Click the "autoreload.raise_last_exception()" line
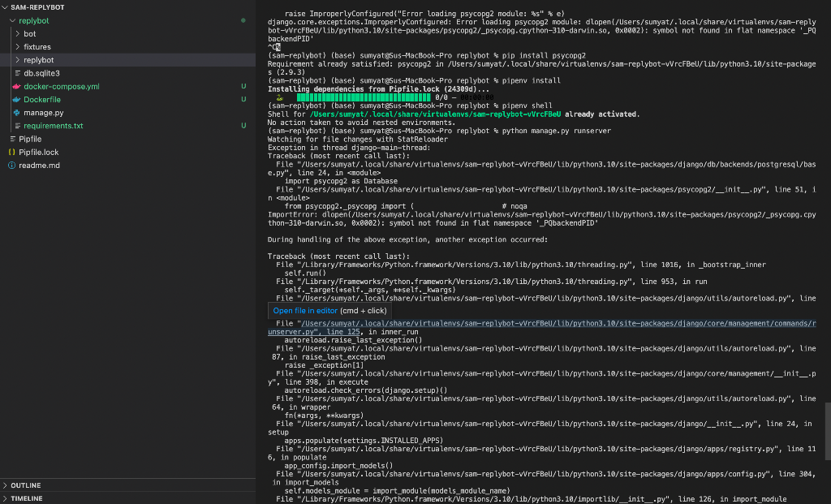This screenshot has height=504, width=831. [354, 341]
